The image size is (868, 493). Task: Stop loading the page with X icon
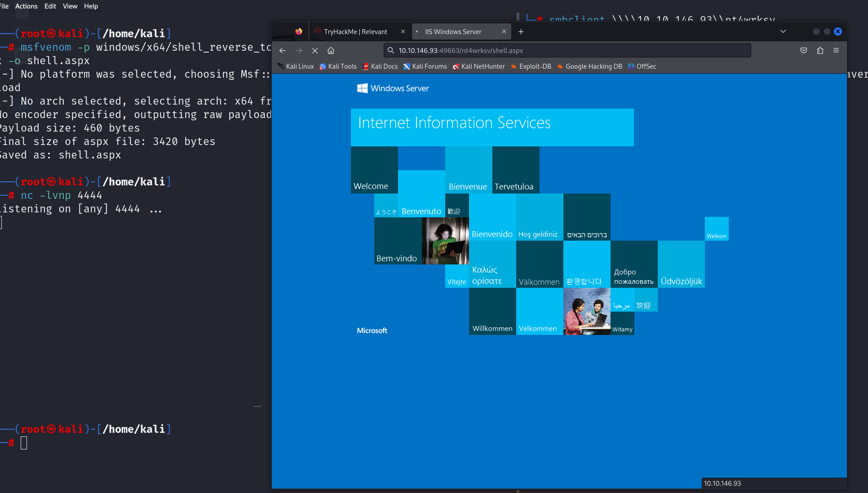coord(315,51)
